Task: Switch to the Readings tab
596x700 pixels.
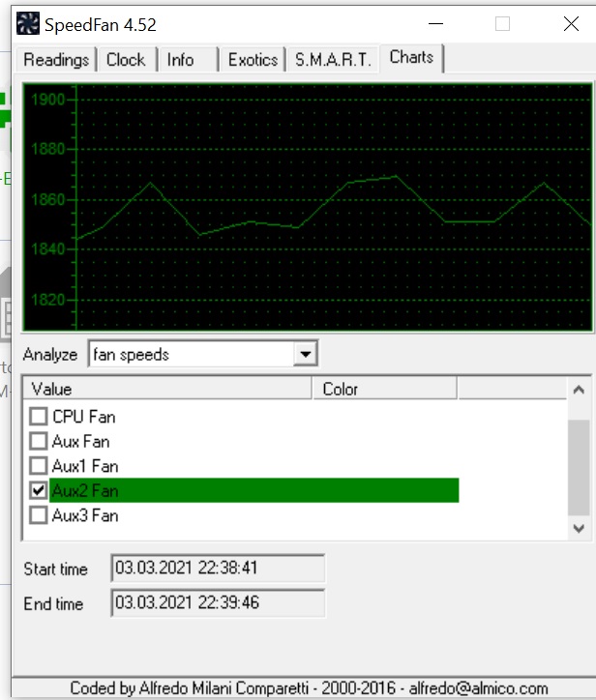Action: tap(56, 59)
